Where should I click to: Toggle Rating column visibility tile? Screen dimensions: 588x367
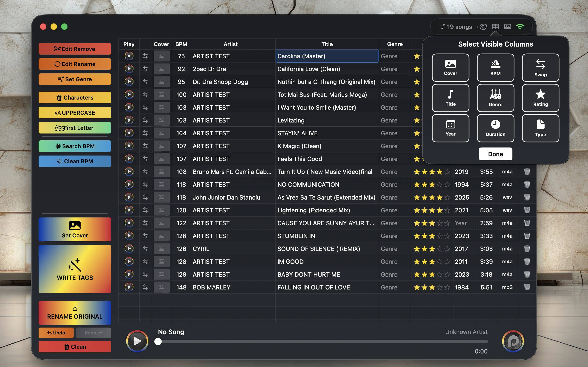[x=540, y=98]
